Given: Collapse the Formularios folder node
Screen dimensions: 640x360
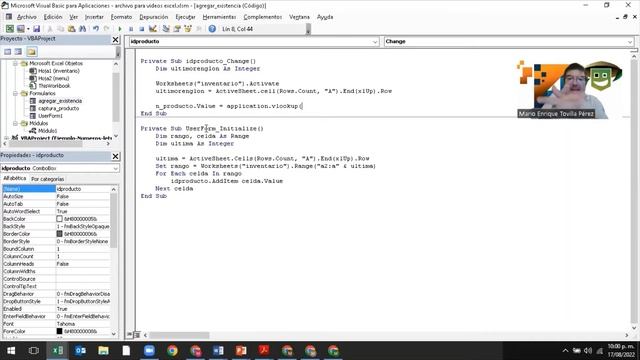Looking at the screenshot, I should click(x=15, y=93).
